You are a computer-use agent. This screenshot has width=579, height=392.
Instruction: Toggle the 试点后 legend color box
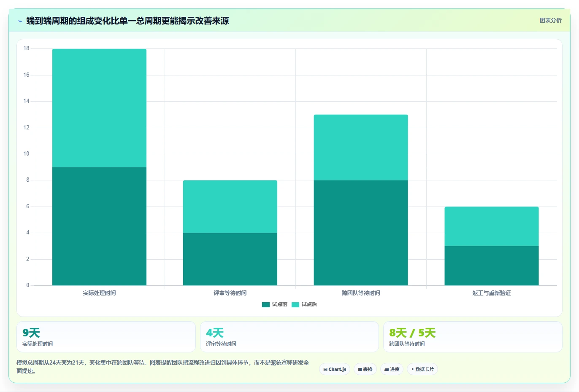click(295, 304)
